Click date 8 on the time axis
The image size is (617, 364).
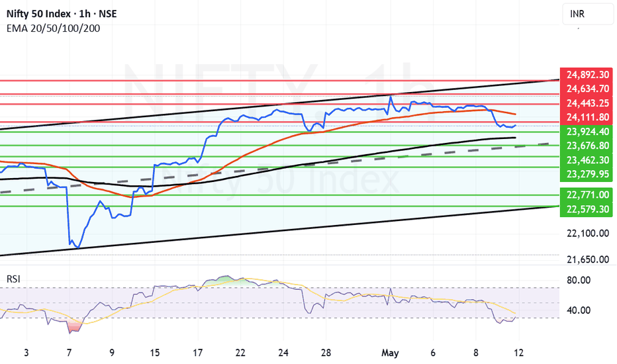[x=476, y=353]
